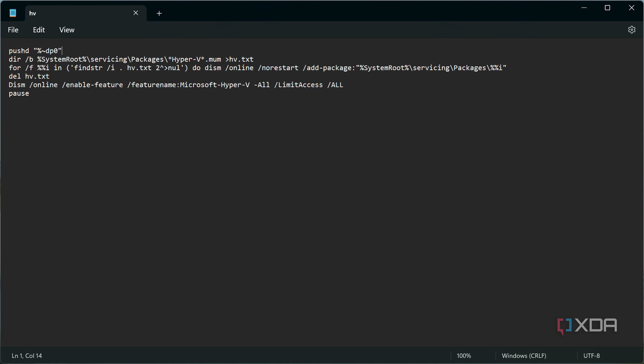Click the Ln 1, Col 14 status entry

pyautogui.click(x=27, y=356)
